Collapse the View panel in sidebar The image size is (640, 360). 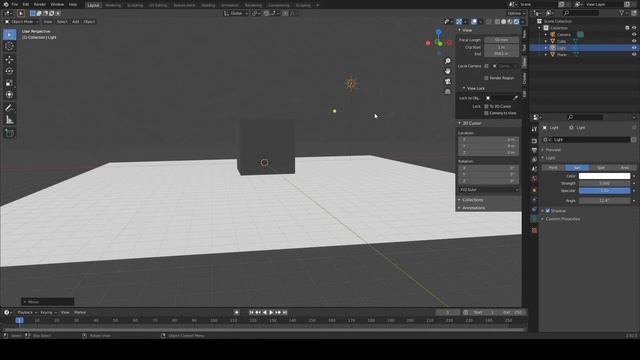[459, 30]
